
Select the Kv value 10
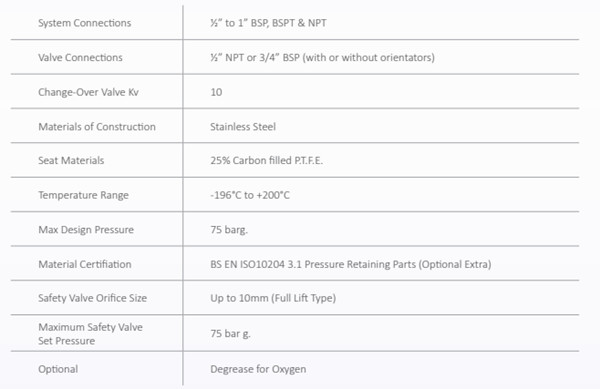[x=216, y=92]
